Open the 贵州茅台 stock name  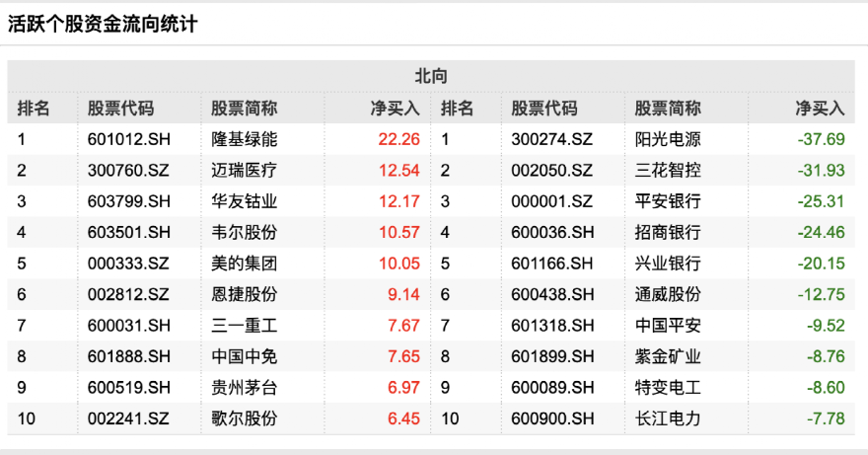tap(245, 387)
